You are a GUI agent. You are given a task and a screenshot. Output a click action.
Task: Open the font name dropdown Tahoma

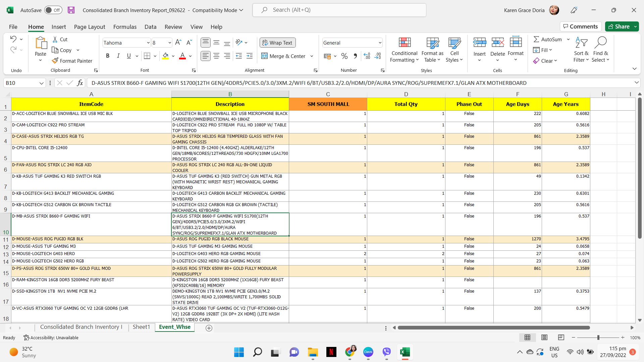point(148,43)
